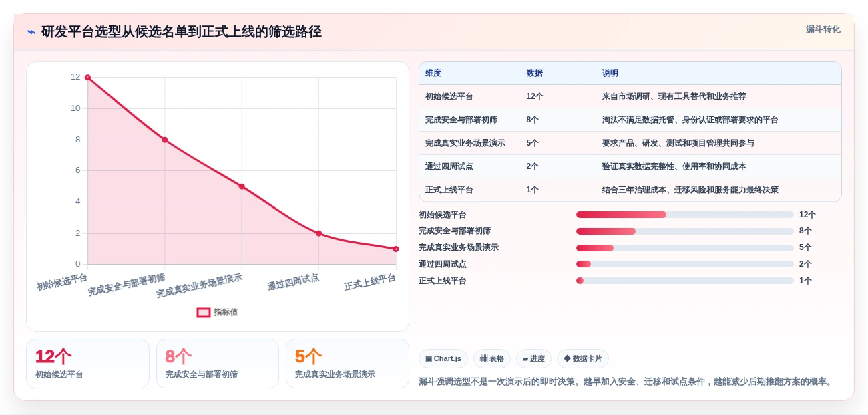Select the 表格 chip
This screenshot has height=415, width=868.
pyautogui.click(x=492, y=358)
